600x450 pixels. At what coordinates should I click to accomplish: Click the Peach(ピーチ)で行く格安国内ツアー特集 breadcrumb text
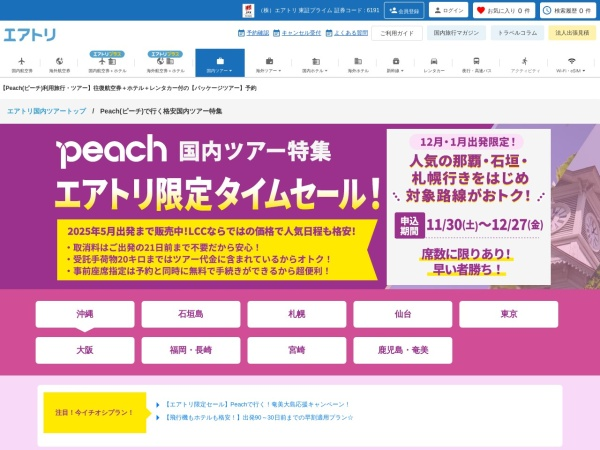click(x=161, y=111)
